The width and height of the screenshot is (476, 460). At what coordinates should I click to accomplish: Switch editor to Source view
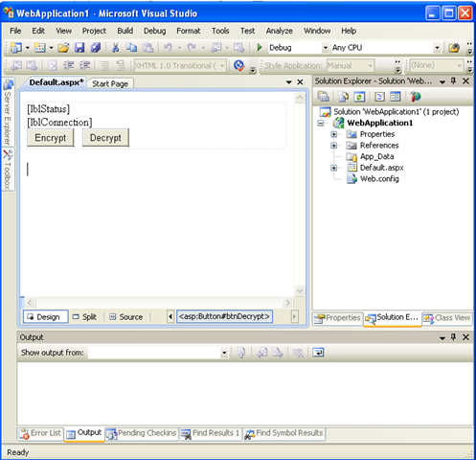[126, 317]
